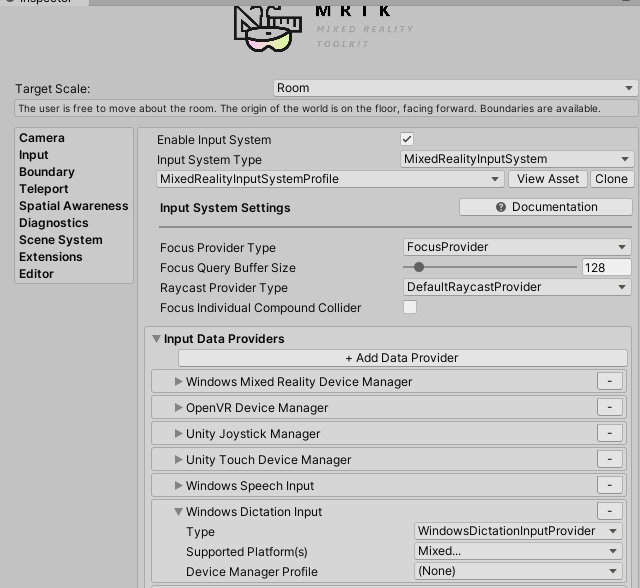Collapse Windows Dictation Input entry
Viewport: 640px width, 588px height.
(178, 511)
